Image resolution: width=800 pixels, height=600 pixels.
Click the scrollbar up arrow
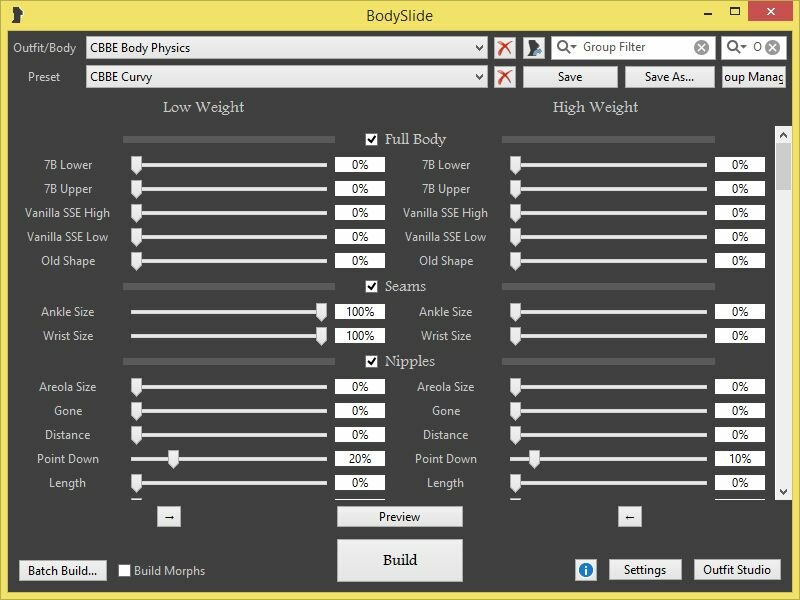pos(783,135)
